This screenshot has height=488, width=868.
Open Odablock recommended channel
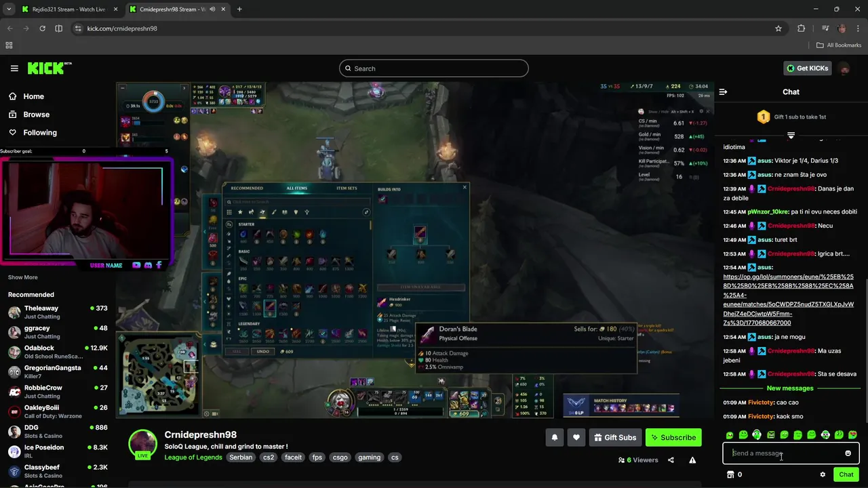pos(58,352)
